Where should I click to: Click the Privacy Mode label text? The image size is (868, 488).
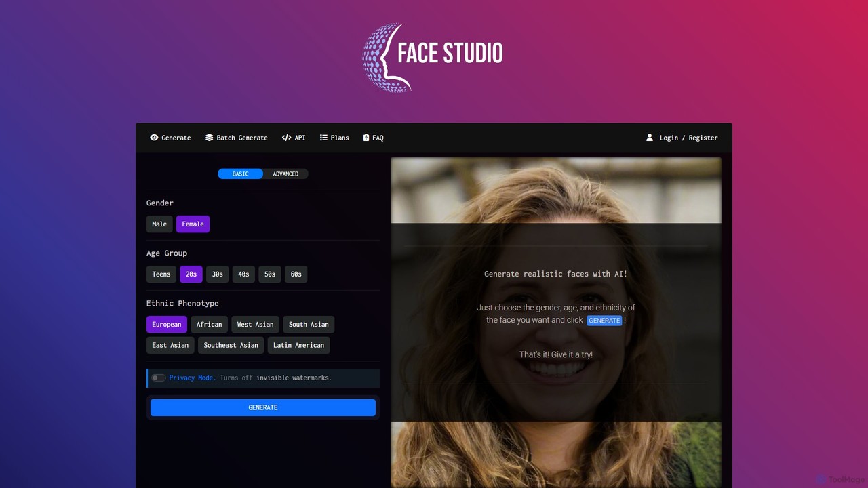[193, 378]
